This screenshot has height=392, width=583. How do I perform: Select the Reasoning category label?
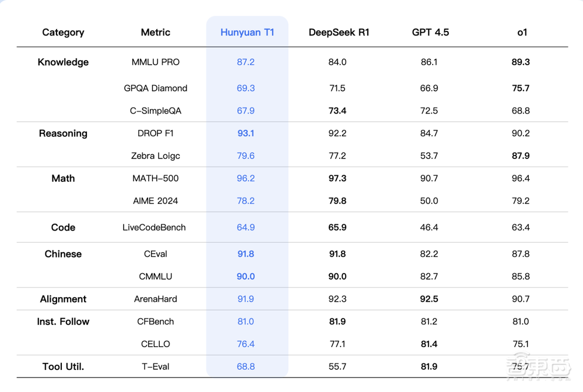click(63, 133)
